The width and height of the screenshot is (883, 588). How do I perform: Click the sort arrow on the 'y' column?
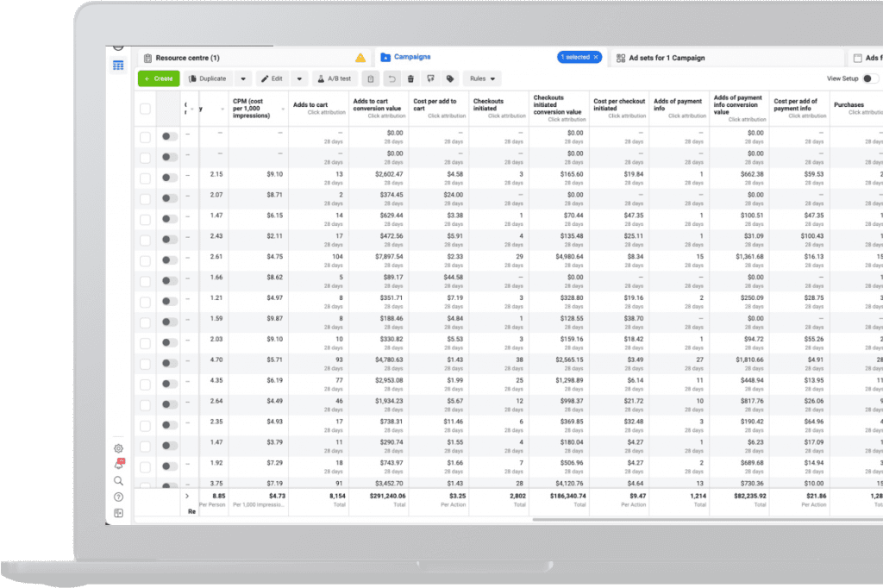(222, 109)
